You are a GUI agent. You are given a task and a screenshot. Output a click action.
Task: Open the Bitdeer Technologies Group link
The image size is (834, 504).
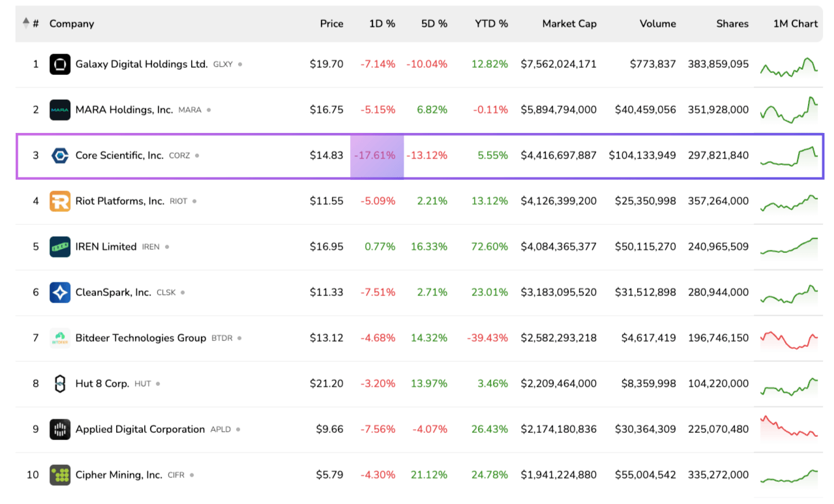point(140,338)
